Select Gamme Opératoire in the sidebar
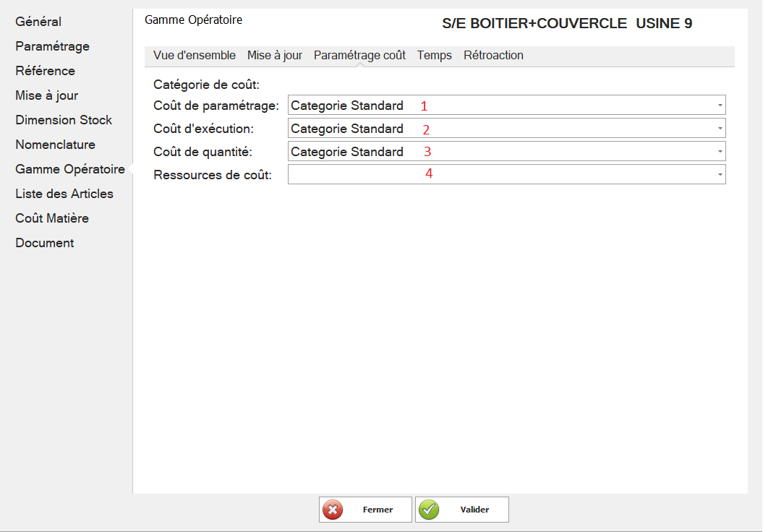The height and width of the screenshot is (532, 763). [x=70, y=169]
